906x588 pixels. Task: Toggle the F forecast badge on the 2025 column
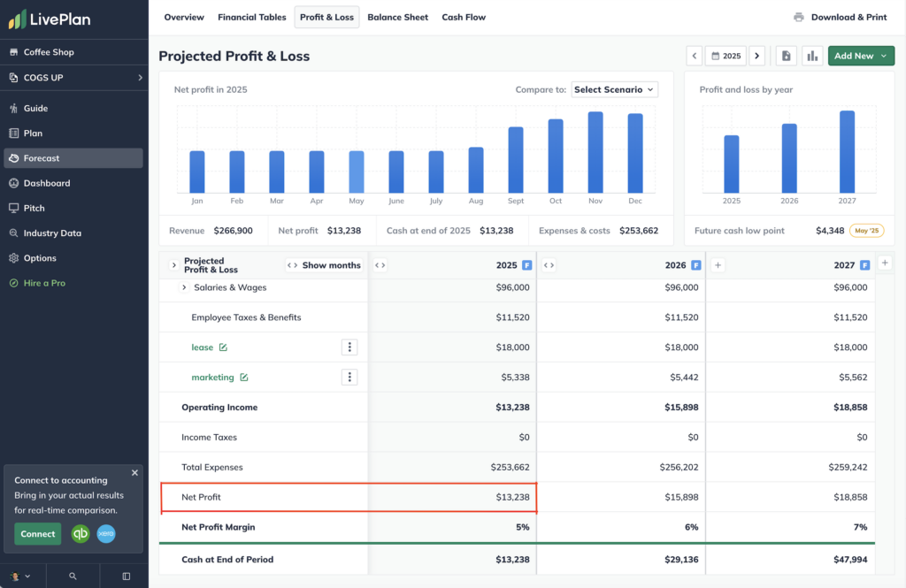click(x=528, y=264)
